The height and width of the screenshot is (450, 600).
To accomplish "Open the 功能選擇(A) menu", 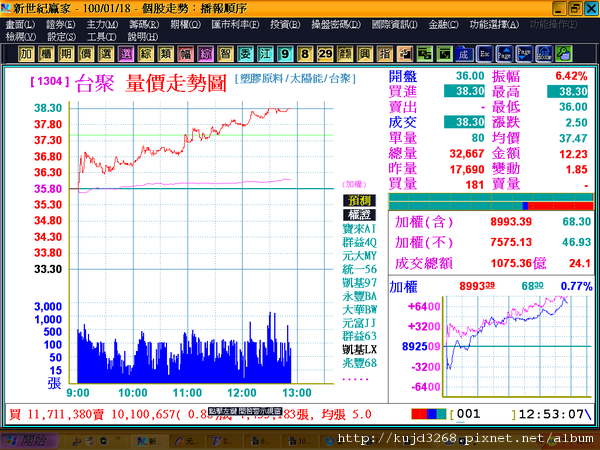I will tap(494, 25).
